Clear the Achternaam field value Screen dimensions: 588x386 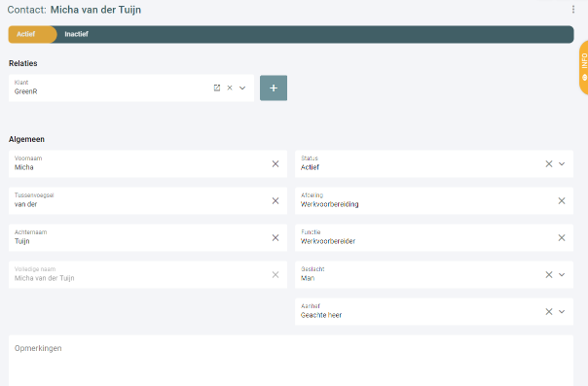point(276,238)
